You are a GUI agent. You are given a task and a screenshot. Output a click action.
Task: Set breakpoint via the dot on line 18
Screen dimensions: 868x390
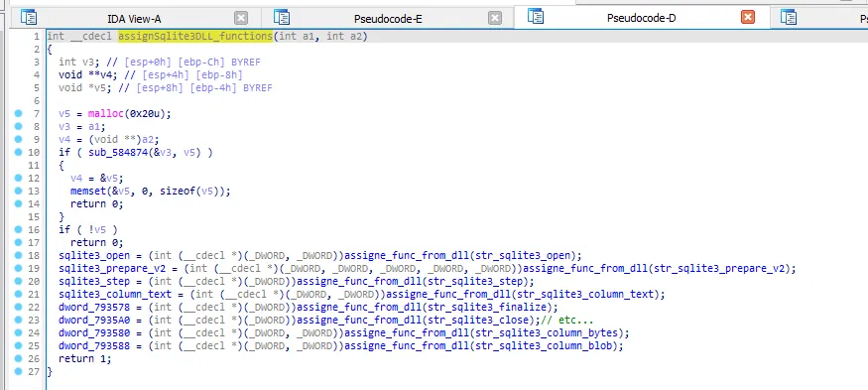click(18, 255)
